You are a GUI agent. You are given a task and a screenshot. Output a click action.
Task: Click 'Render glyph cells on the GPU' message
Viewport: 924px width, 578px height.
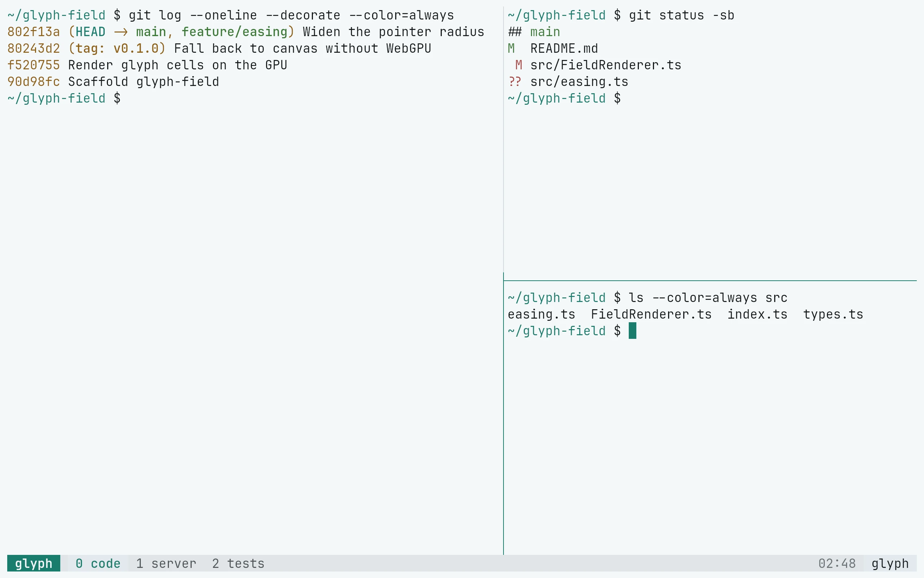pyautogui.click(x=178, y=65)
